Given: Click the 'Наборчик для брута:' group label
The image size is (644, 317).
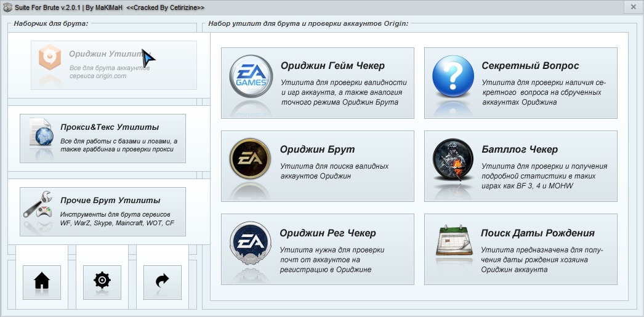Looking at the screenshot, I should pyautogui.click(x=51, y=23).
